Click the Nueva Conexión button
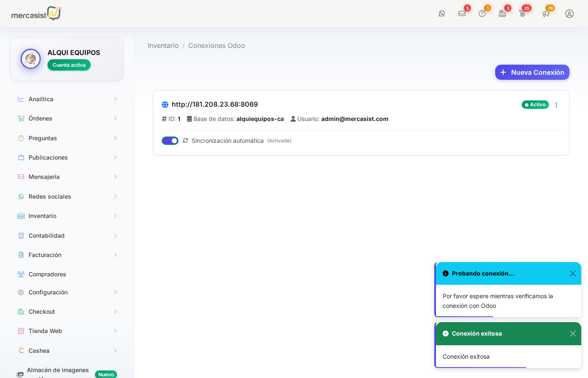 (x=532, y=72)
